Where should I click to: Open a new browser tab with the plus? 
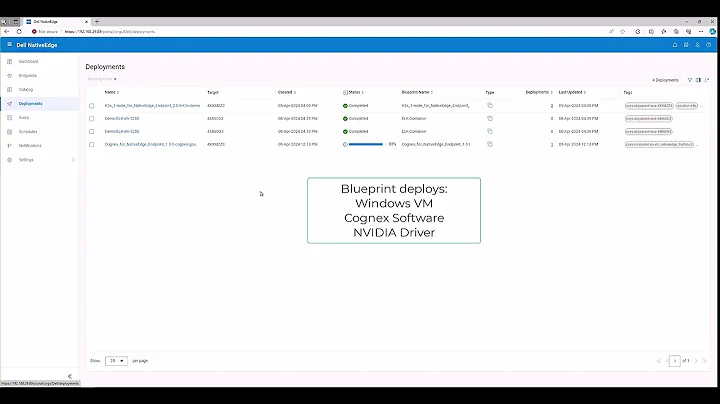click(x=96, y=22)
